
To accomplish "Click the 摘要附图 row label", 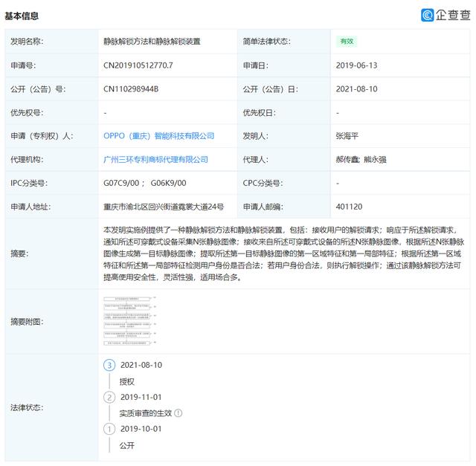I will (27, 322).
